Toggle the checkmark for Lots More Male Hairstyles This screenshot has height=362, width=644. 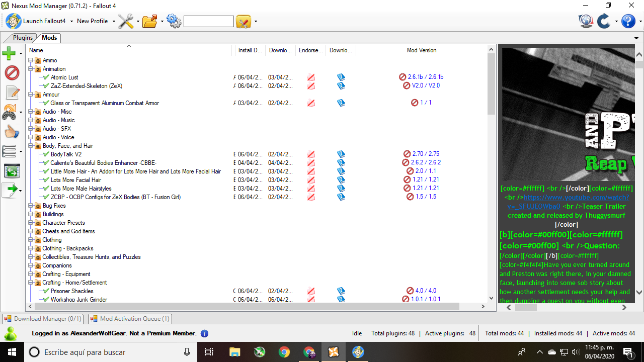(46, 189)
